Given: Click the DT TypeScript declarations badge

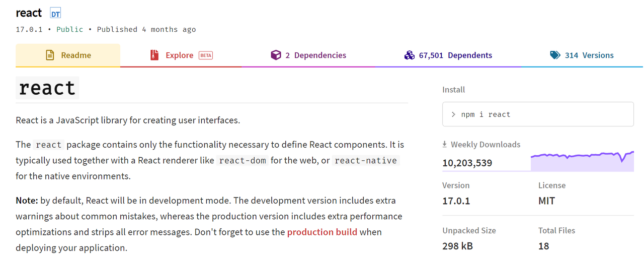Looking at the screenshot, I should tap(55, 14).
